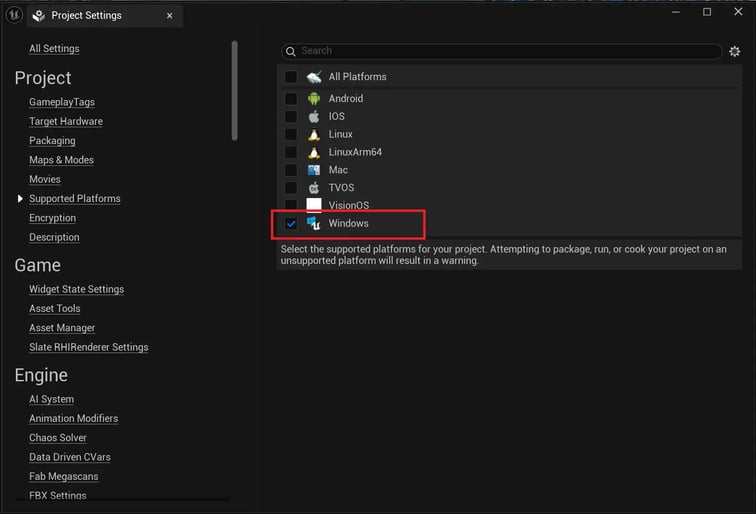Click the Unreal Engine logo icon
The height and width of the screenshot is (514, 756).
point(14,15)
